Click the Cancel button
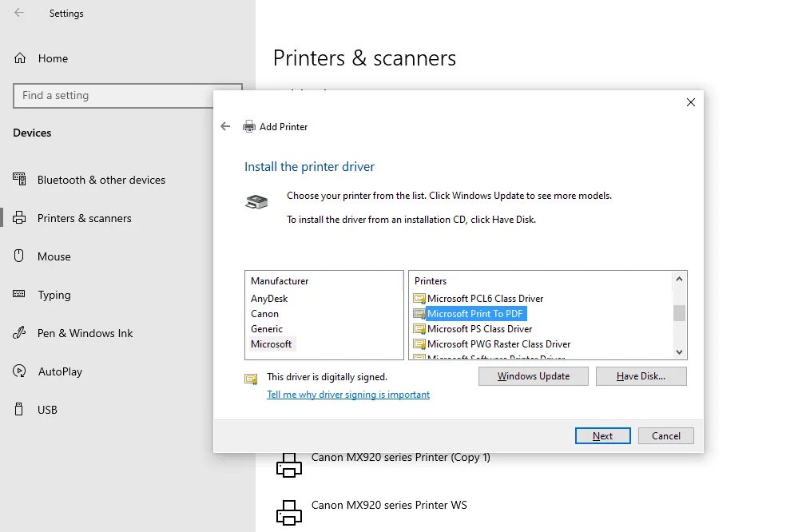798x532 pixels. point(665,436)
